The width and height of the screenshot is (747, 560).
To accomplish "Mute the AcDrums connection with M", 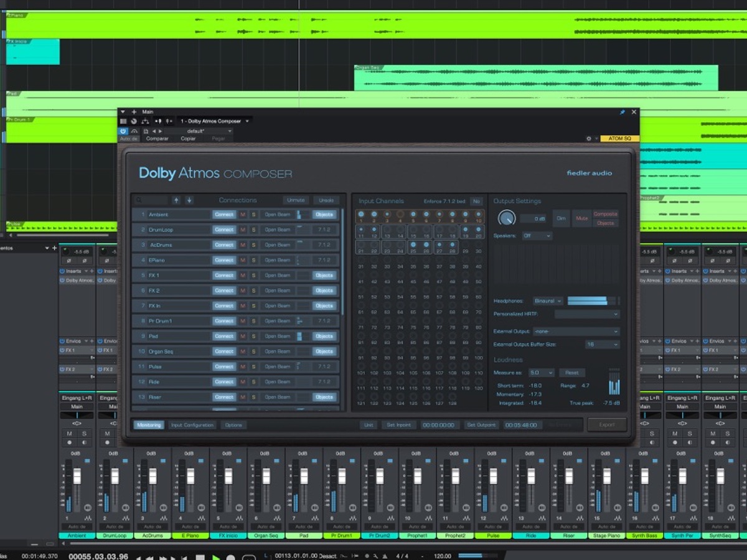I will click(243, 245).
